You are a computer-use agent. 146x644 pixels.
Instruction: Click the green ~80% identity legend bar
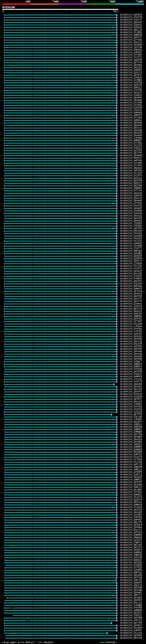tap(101, 4)
